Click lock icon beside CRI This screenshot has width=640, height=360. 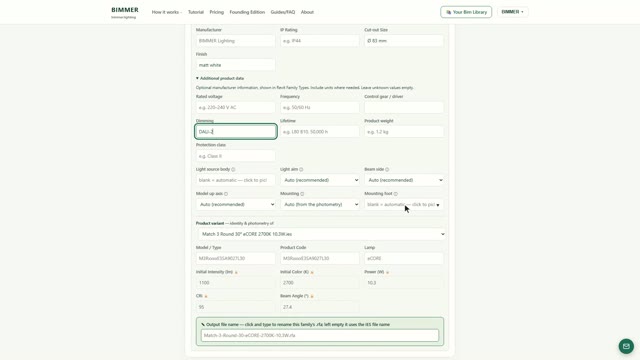point(206,296)
